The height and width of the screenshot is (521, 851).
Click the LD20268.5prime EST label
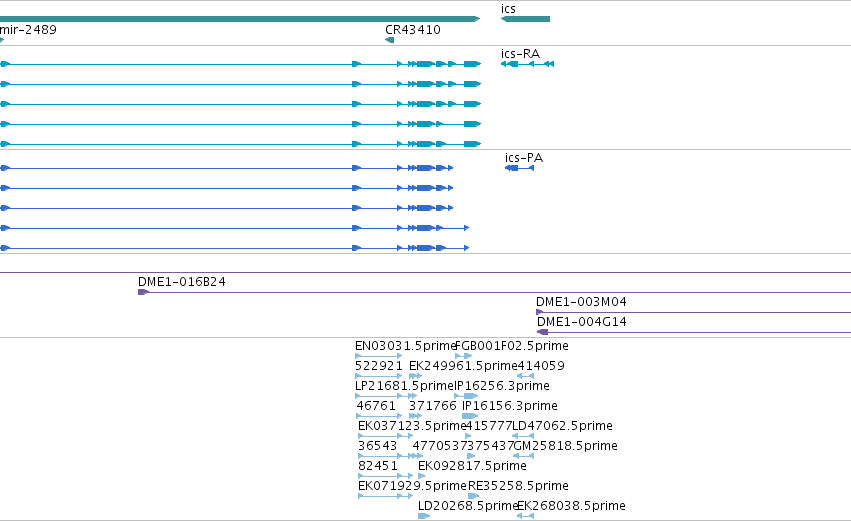coord(468,506)
